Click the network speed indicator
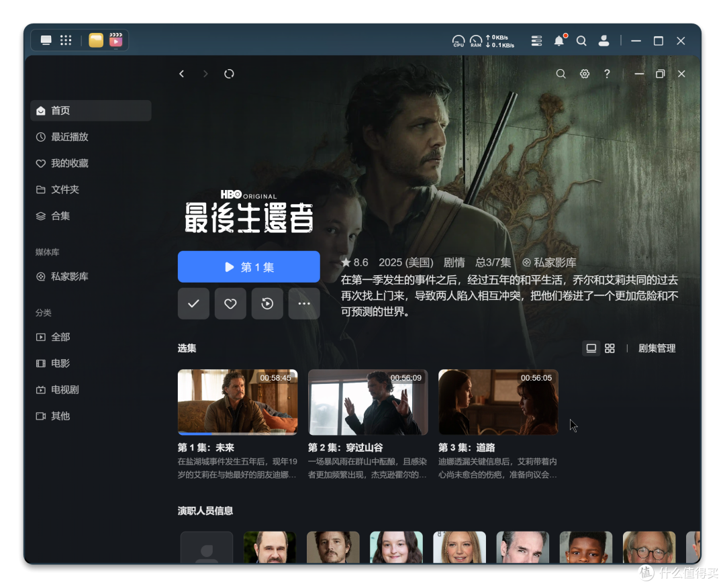 [500, 41]
